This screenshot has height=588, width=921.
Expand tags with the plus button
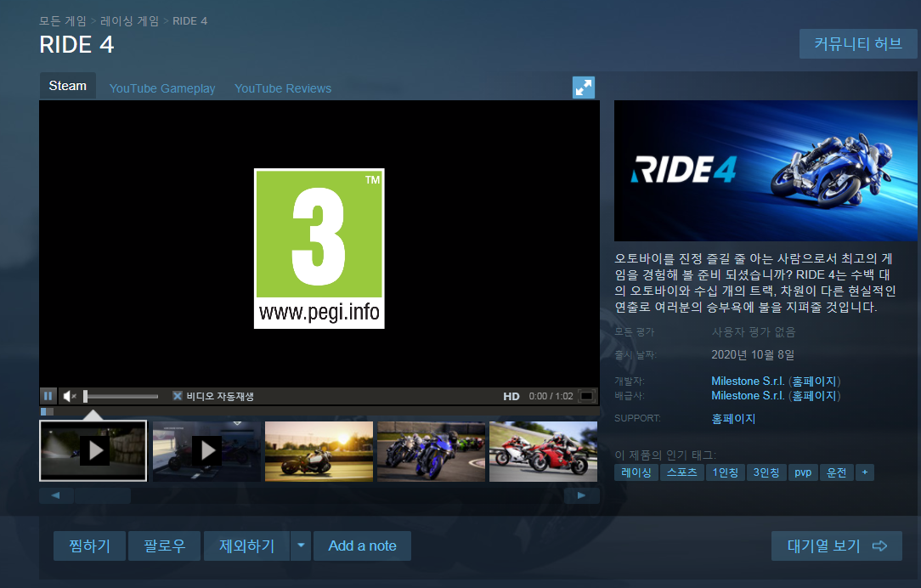point(865,472)
